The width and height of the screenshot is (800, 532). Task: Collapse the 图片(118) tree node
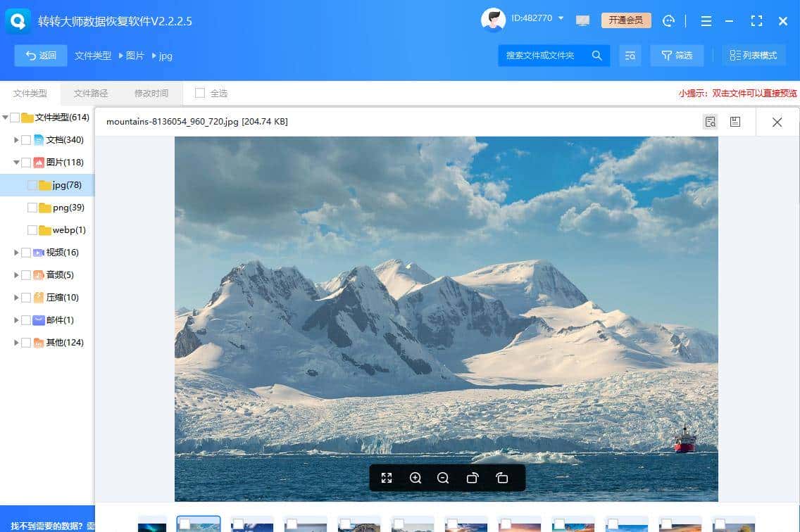tap(16, 163)
